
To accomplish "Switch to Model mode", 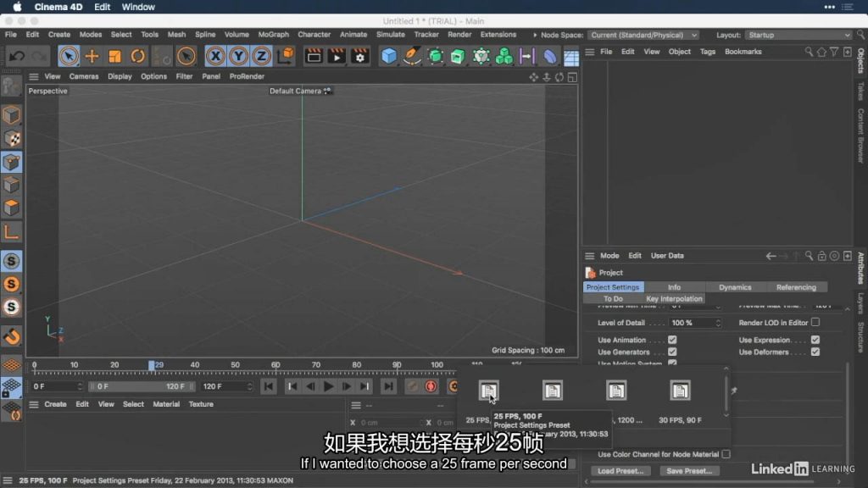I will pos(12,115).
